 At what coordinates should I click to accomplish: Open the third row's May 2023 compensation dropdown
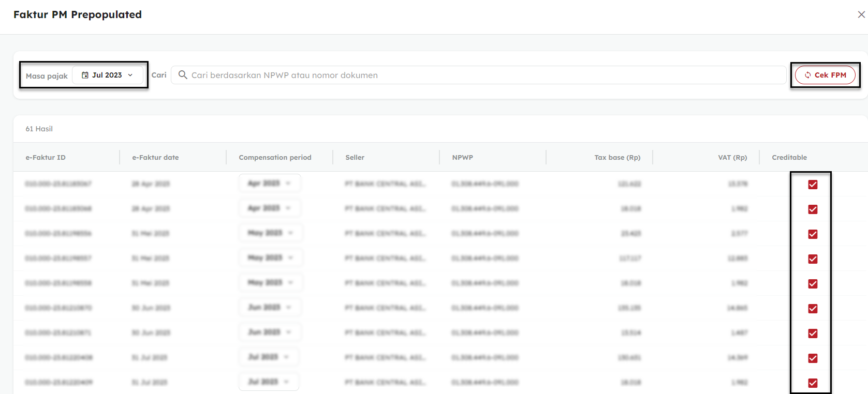(x=271, y=233)
